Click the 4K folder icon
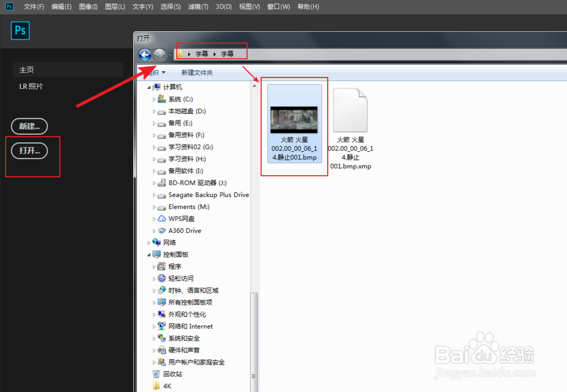This screenshot has width=567, height=392. coord(156,386)
